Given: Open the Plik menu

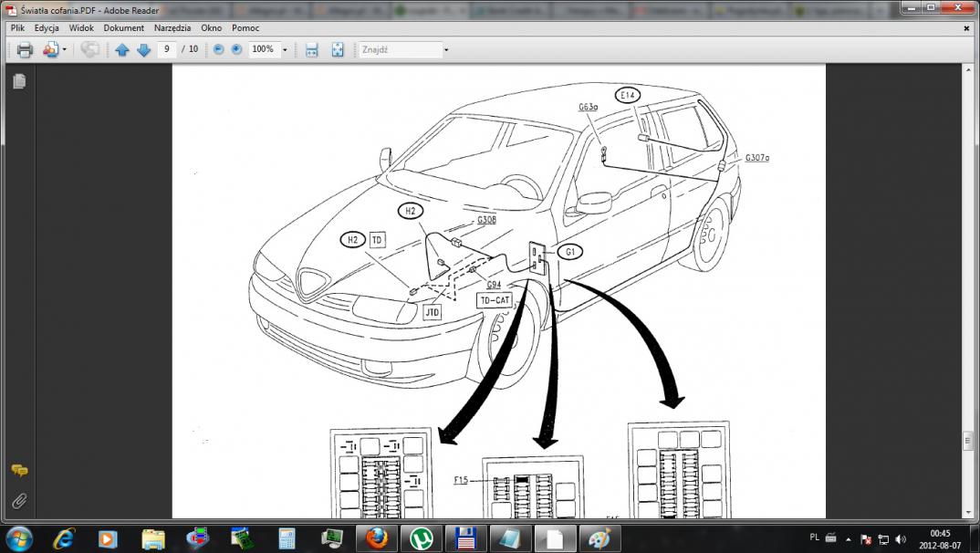Looking at the screenshot, I should point(17,28).
